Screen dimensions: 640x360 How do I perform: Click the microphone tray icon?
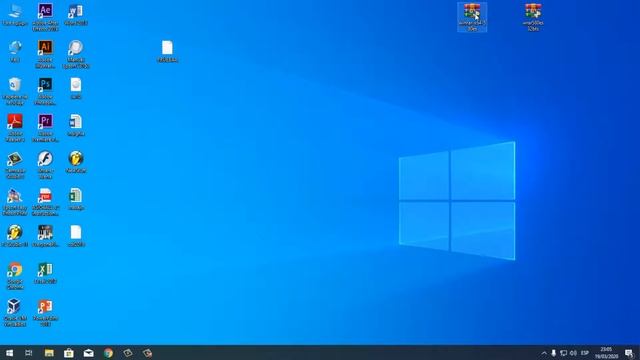coord(553,353)
